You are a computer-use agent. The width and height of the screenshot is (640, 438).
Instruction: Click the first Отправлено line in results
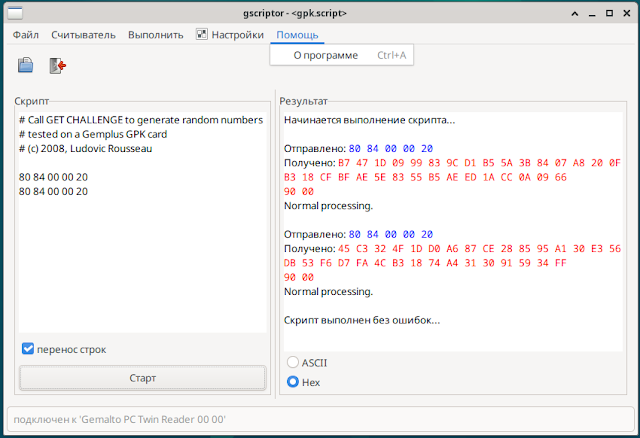(x=358, y=149)
